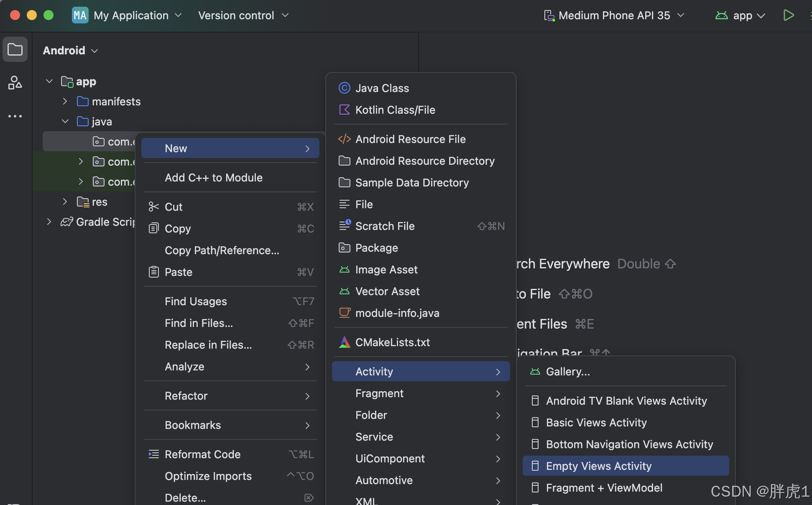Open the app run configuration dropdown
This screenshot has width=812, height=505.
coord(742,15)
